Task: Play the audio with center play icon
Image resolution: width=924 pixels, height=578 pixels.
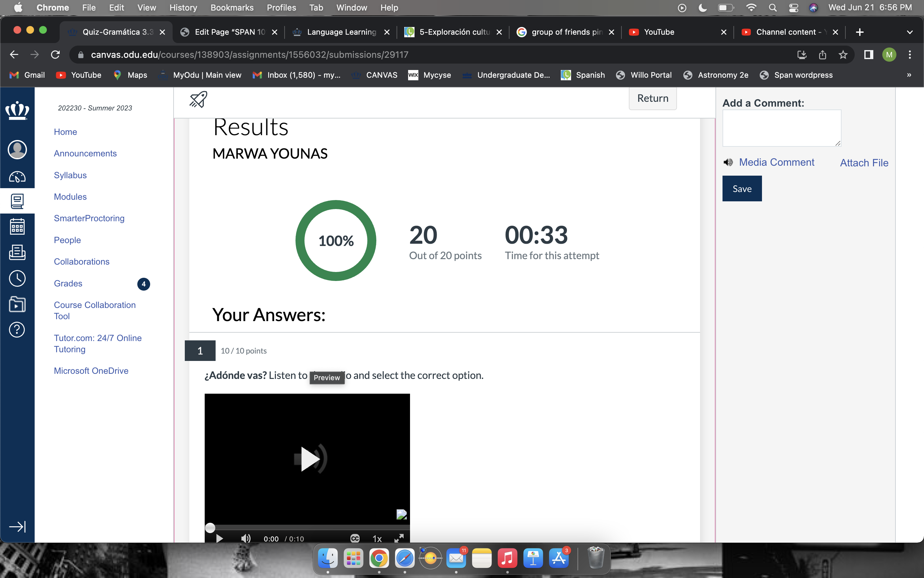Action: (310, 459)
